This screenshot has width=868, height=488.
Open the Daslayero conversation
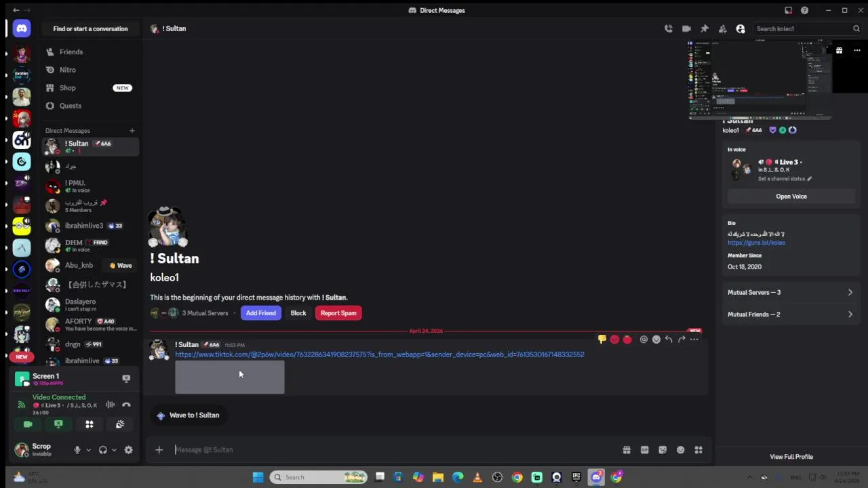90,304
